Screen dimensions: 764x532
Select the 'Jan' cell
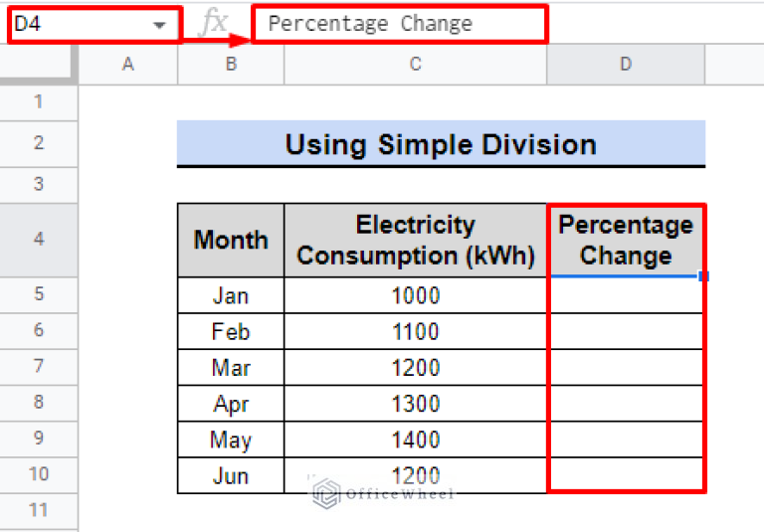[x=231, y=295]
